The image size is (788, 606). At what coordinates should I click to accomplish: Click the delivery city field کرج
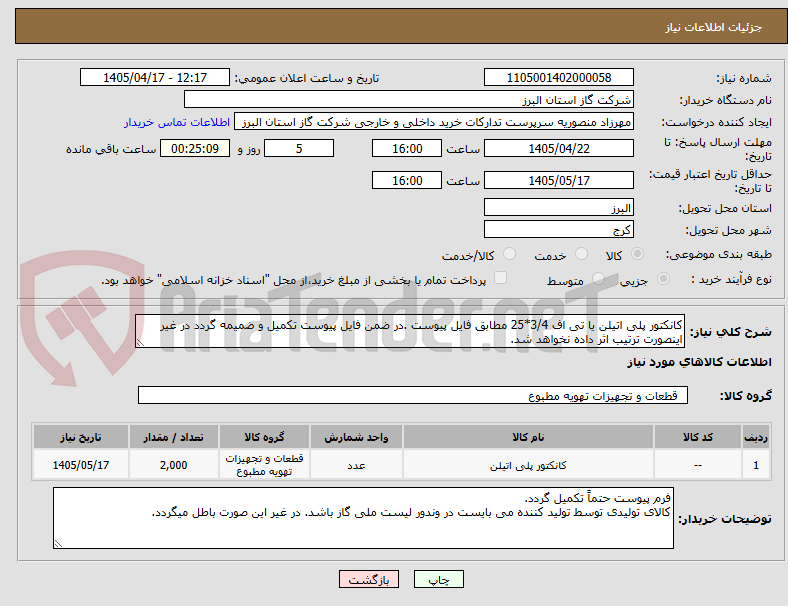click(x=558, y=229)
